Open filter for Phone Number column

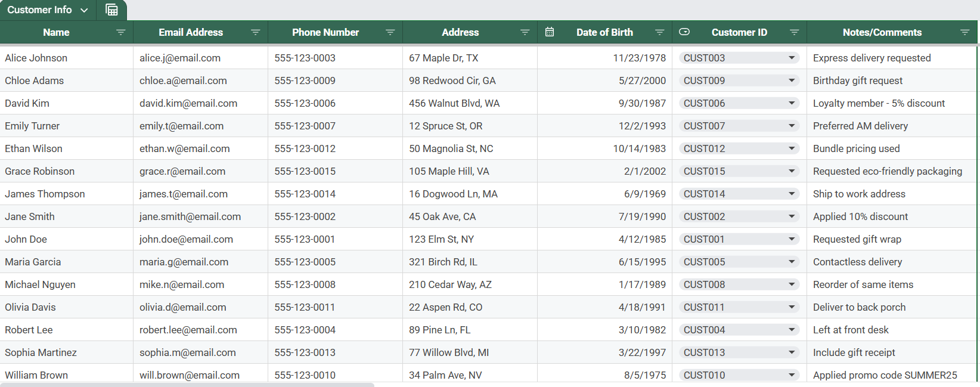[390, 32]
